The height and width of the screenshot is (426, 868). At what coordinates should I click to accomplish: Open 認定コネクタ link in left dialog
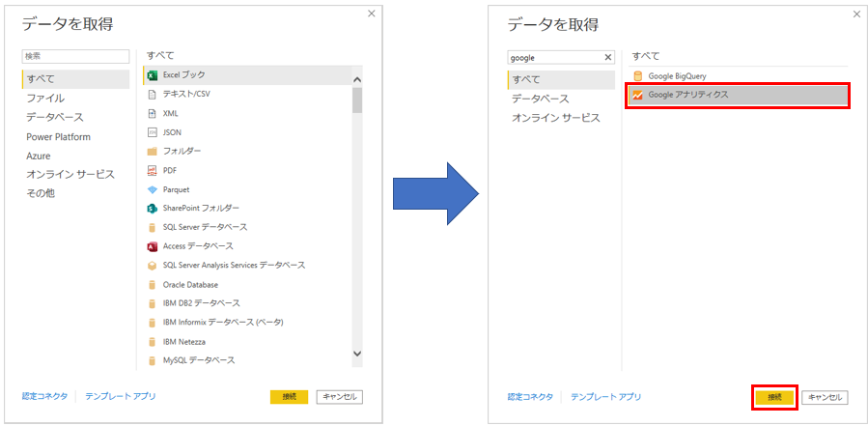(44, 396)
